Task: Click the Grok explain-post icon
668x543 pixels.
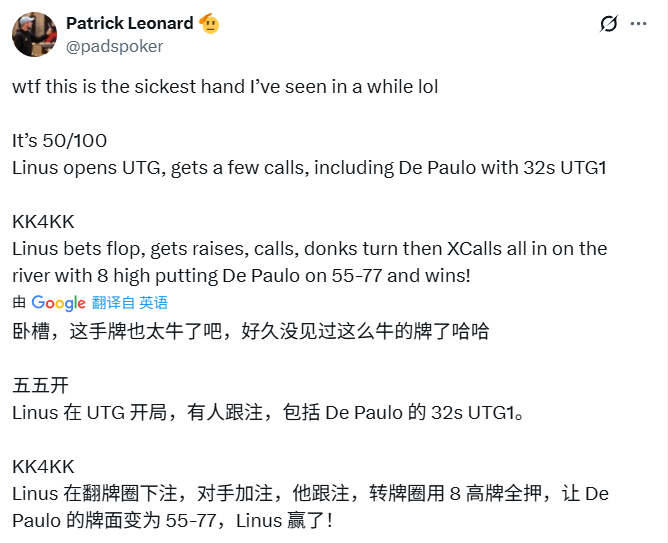Action: [608, 23]
